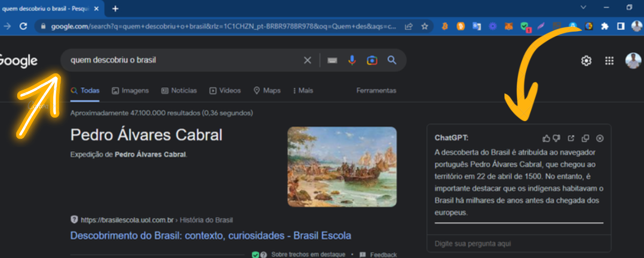Screen dimensions: 644x258
Task: Click the browser address bar URL
Action: click(224, 26)
